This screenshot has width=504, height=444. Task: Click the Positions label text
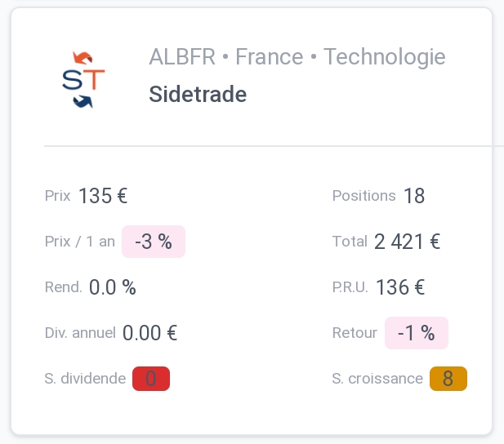tap(364, 196)
